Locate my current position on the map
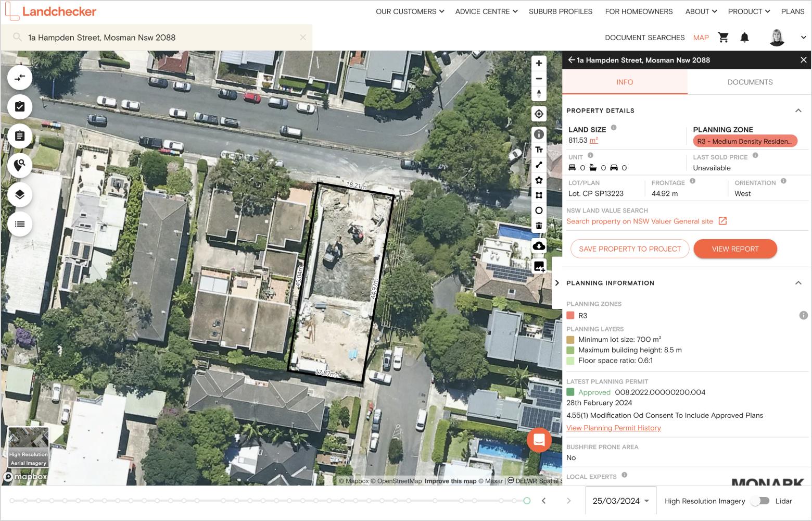The width and height of the screenshot is (812, 521). tap(539, 114)
